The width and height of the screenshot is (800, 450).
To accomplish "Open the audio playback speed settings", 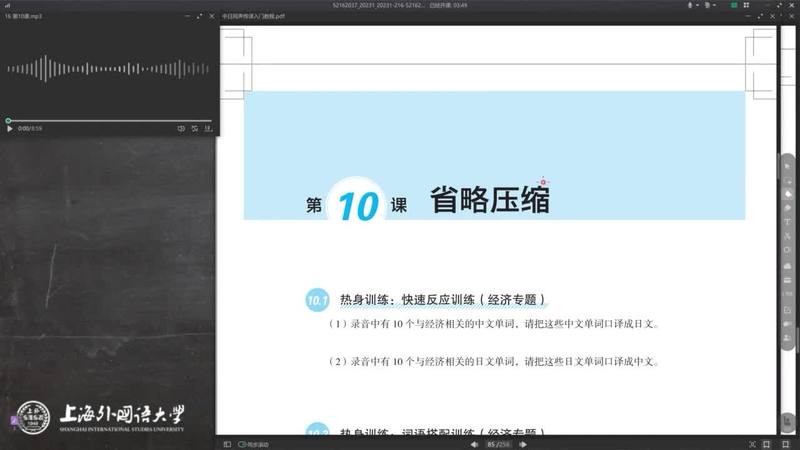I will click(x=208, y=128).
